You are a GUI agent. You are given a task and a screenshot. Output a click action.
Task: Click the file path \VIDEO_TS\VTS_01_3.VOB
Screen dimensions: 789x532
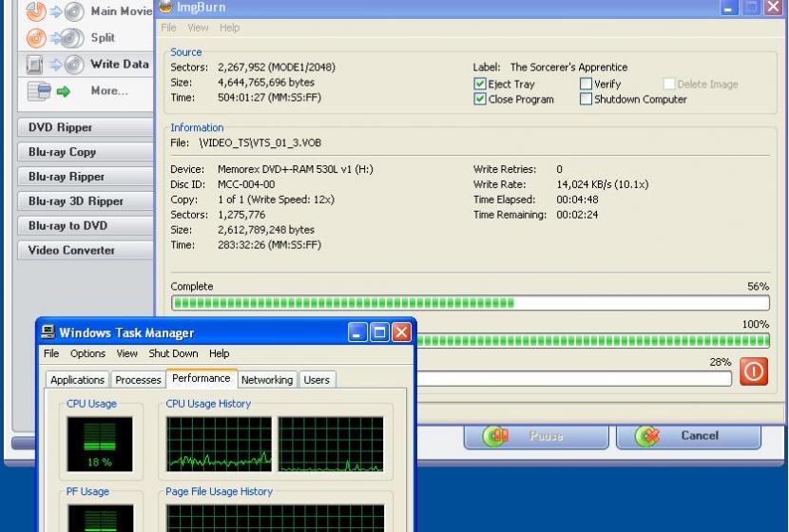click(x=260, y=142)
